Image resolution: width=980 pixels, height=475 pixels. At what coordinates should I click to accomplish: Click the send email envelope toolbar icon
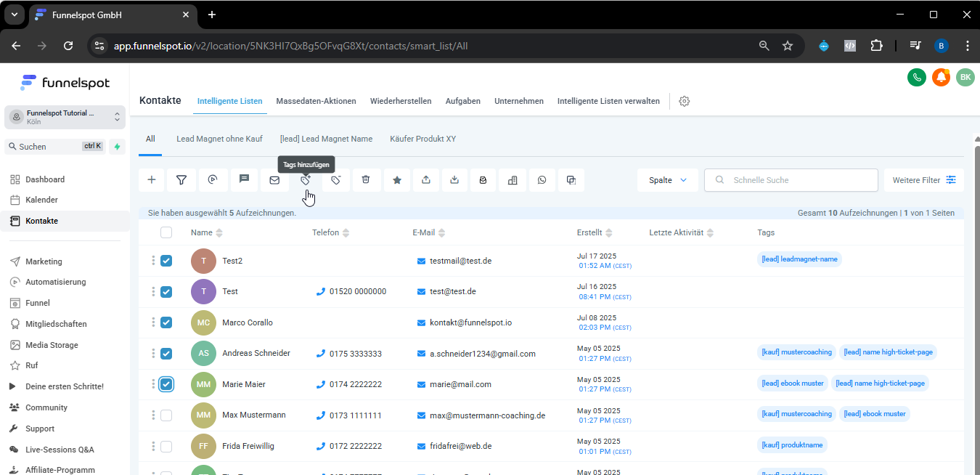274,180
